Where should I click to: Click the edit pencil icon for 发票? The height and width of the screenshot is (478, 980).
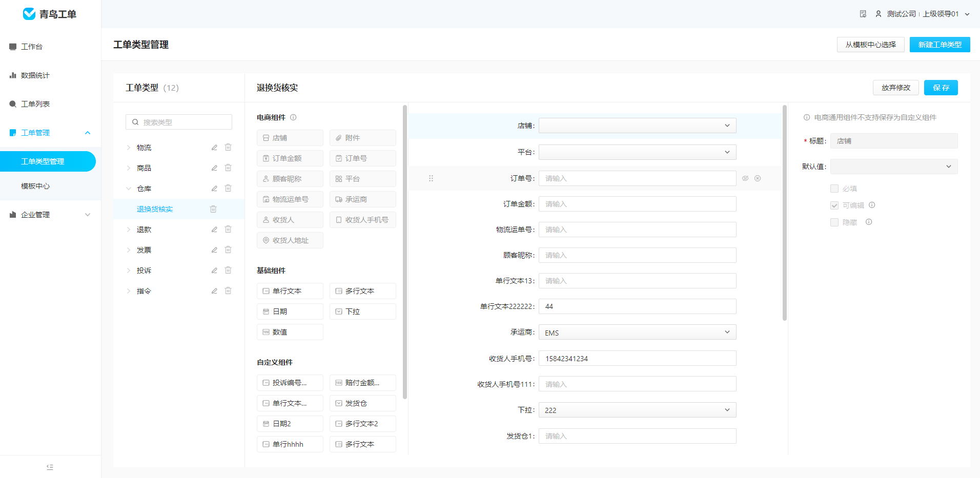pyautogui.click(x=214, y=250)
